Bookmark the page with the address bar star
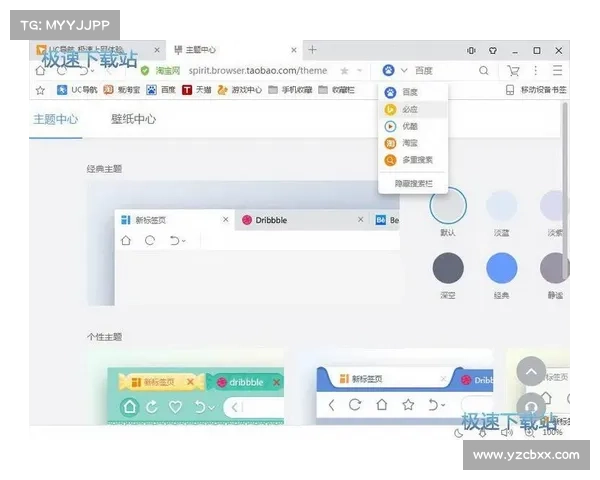 tap(344, 71)
